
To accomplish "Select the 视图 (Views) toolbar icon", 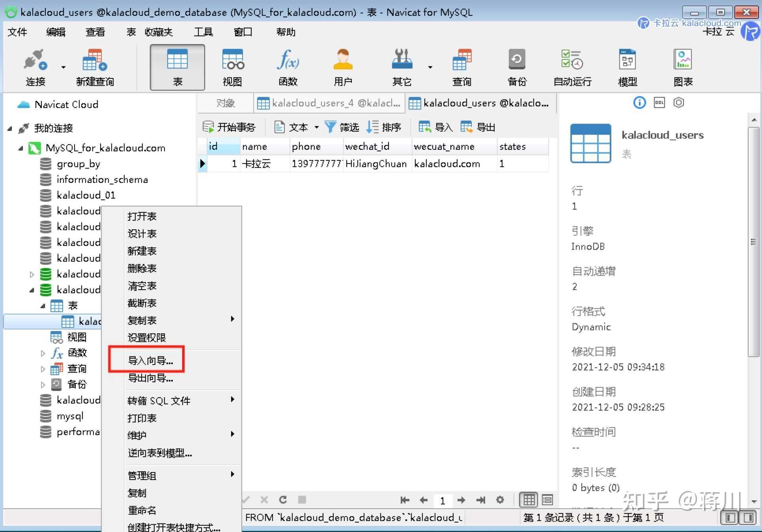I will [x=232, y=66].
